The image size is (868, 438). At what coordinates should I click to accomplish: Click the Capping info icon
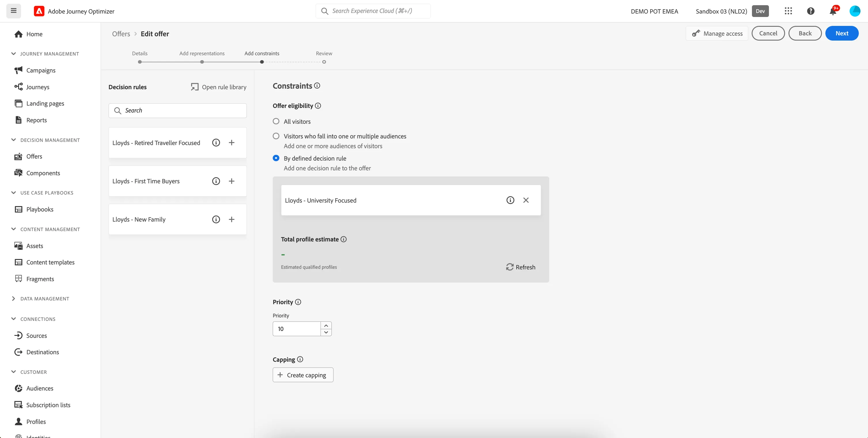point(300,359)
